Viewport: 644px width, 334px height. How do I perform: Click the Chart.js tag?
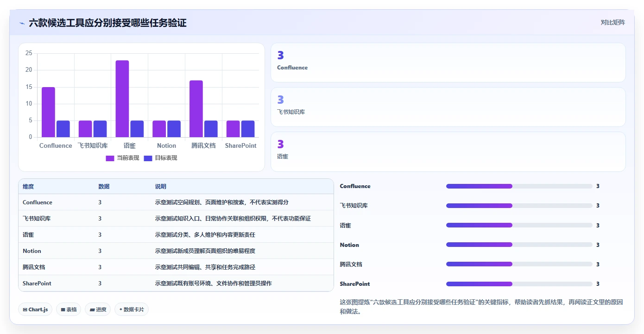[x=35, y=309]
